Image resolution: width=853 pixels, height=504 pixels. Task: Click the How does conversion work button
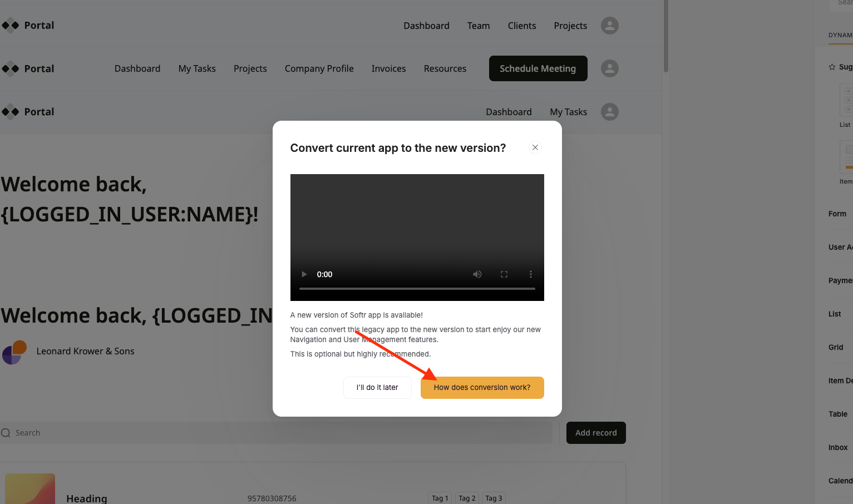pyautogui.click(x=482, y=387)
